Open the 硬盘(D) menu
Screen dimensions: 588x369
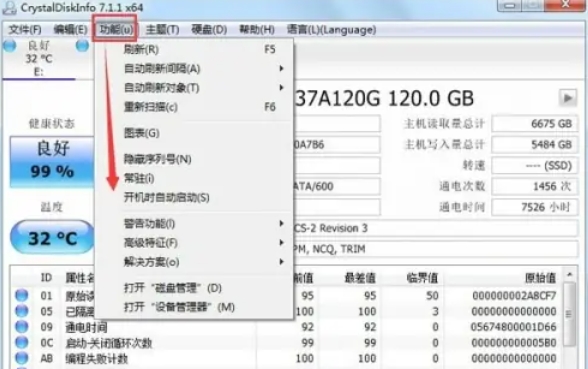coord(209,30)
